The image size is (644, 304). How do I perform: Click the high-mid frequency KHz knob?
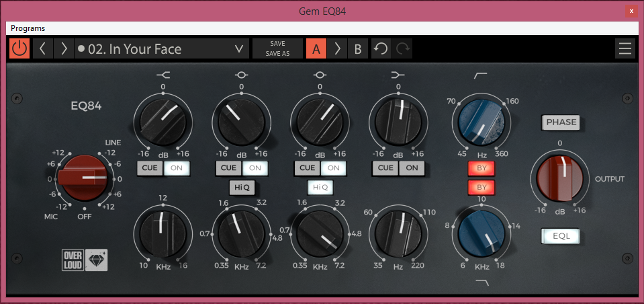pyautogui.click(x=241, y=234)
